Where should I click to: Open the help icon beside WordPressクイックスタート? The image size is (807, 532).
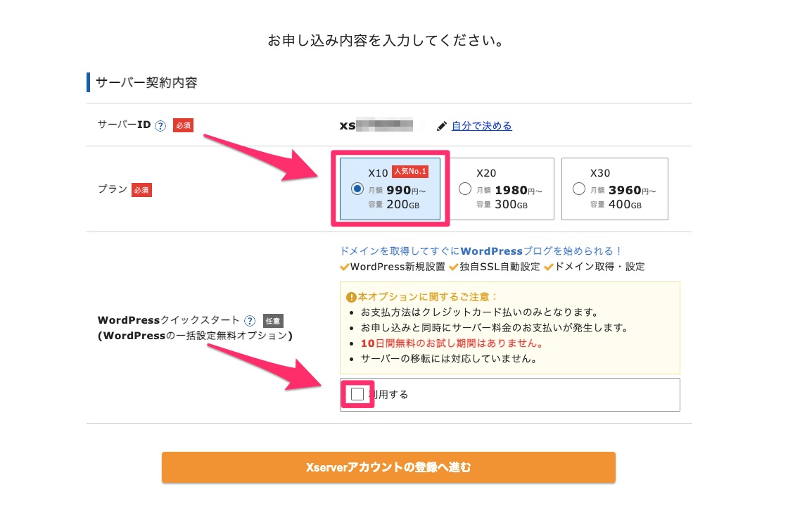[x=250, y=321]
